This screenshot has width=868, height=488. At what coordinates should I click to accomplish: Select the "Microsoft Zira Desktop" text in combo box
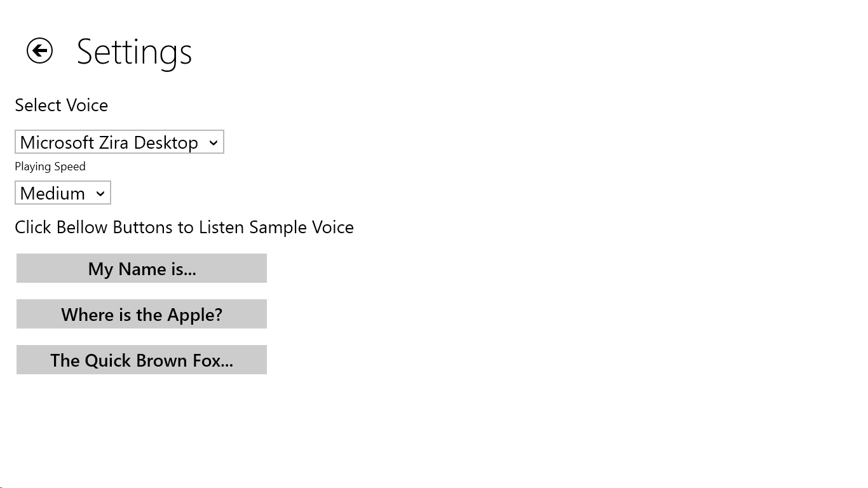[x=109, y=142]
